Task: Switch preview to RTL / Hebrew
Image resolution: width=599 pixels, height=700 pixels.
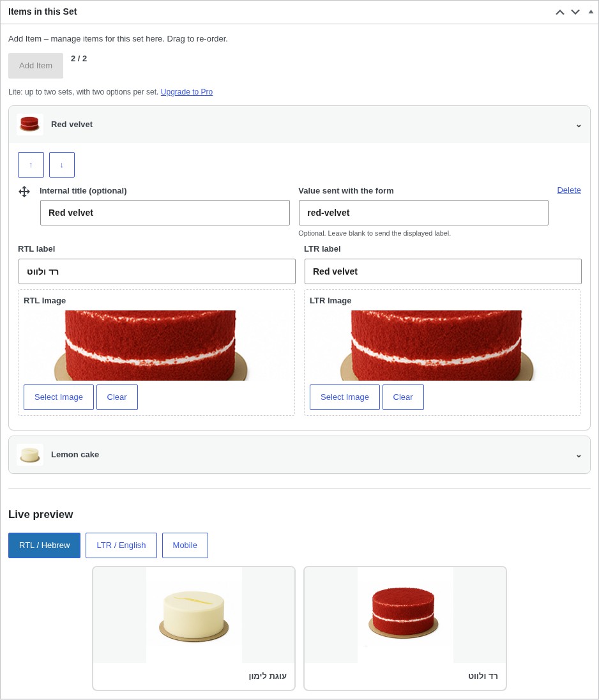Action: [x=44, y=545]
